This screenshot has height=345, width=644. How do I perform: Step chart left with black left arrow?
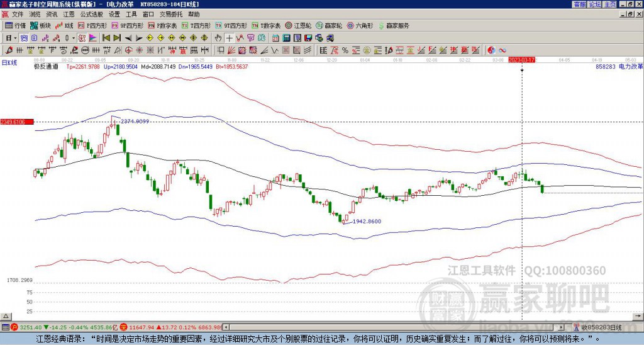128,38
